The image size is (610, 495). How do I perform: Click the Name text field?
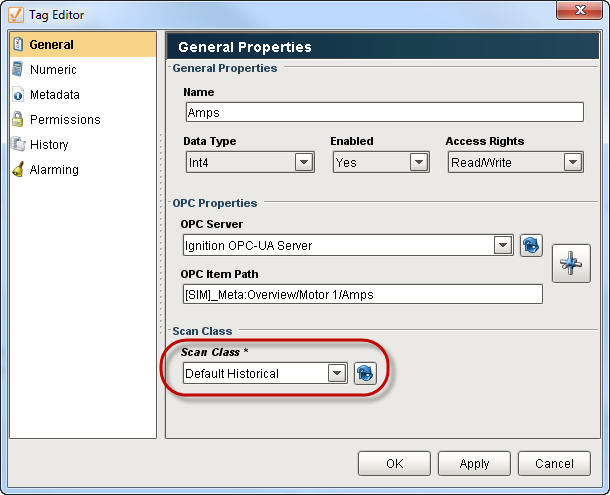point(384,112)
